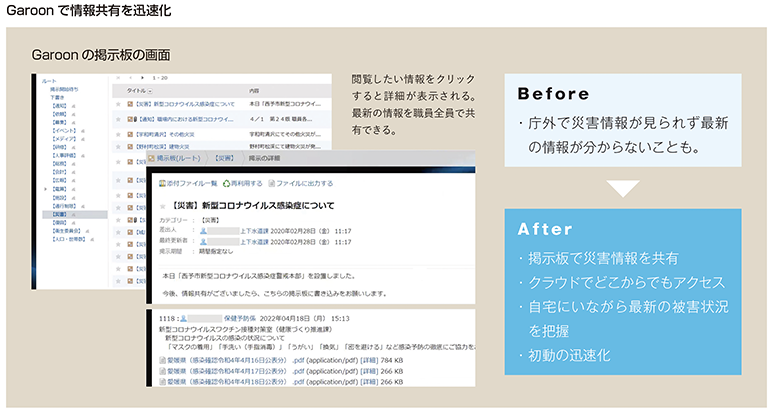
Task: Star the 新型コロナウイルス感染症について detail title
Action: (x=164, y=205)
